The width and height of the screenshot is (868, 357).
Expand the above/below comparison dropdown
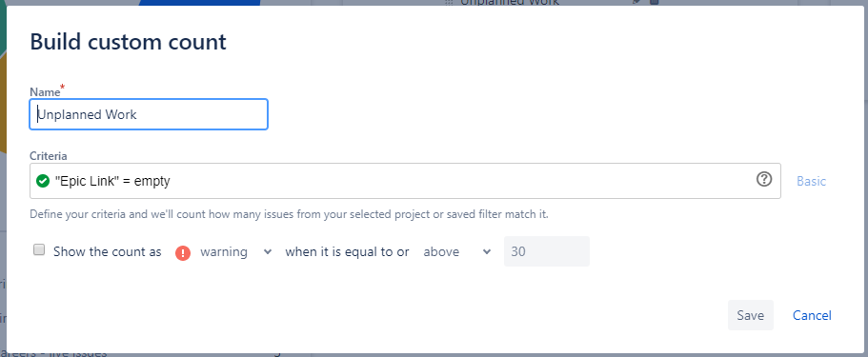(457, 252)
